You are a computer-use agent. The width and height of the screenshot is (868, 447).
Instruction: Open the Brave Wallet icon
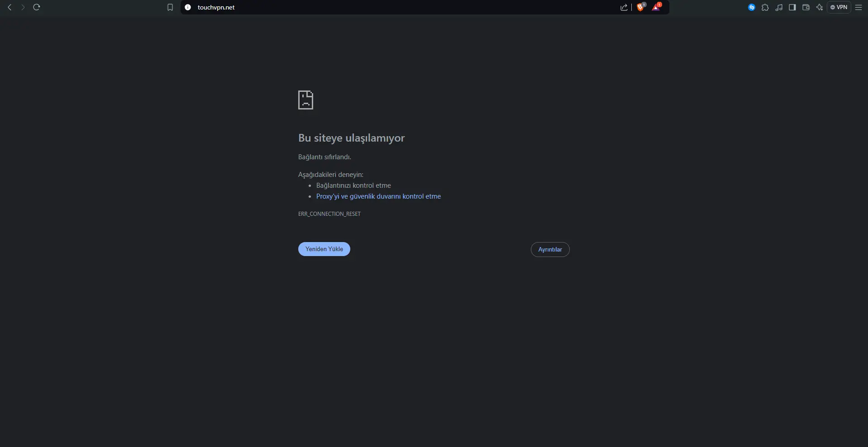coord(806,7)
